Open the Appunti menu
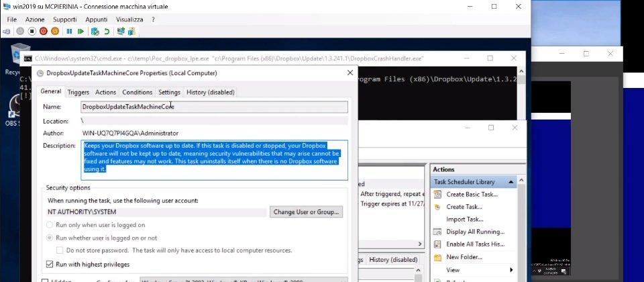The width and height of the screenshot is (644, 282). (x=97, y=19)
